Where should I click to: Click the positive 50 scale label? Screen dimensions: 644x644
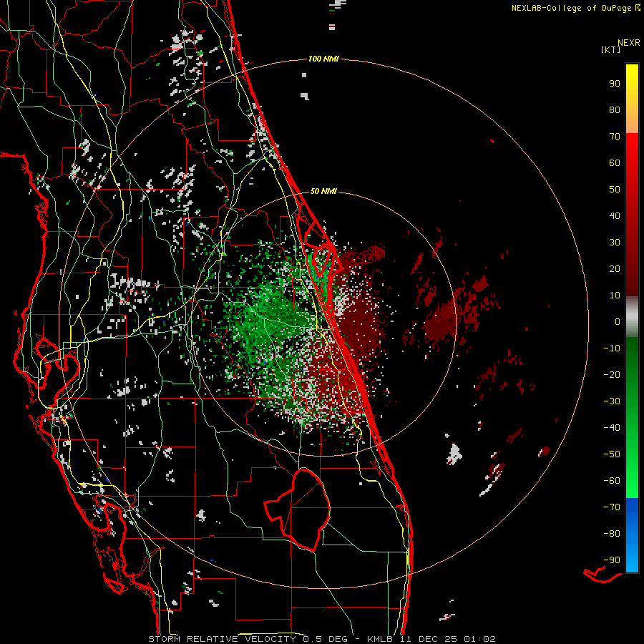[x=615, y=190]
